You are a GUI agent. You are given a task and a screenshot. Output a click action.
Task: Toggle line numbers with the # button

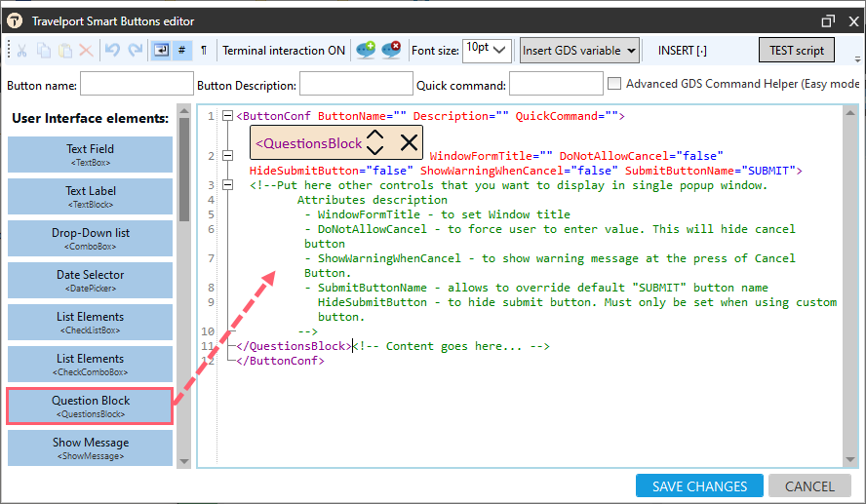click(182, 51)
